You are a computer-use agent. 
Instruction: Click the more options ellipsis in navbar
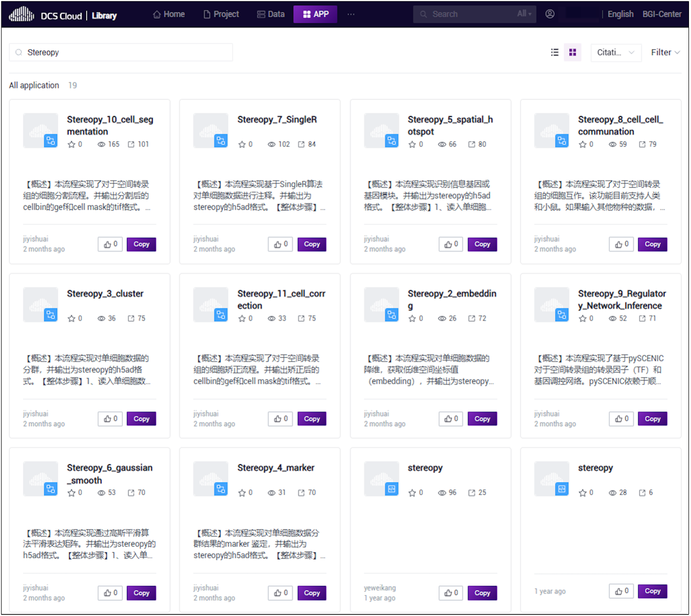351,14
